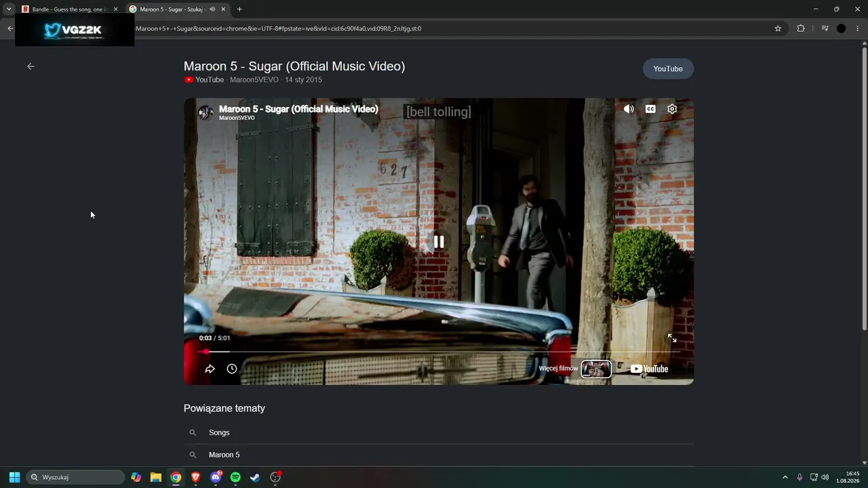The height and width of the screenshot is (488, 868).
Task: Open the video player settings gear
Action: tap(672, 109)
